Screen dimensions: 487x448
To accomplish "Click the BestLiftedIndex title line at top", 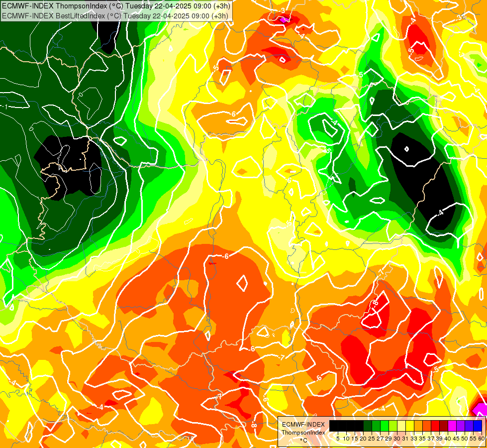I will click(115, 15).
